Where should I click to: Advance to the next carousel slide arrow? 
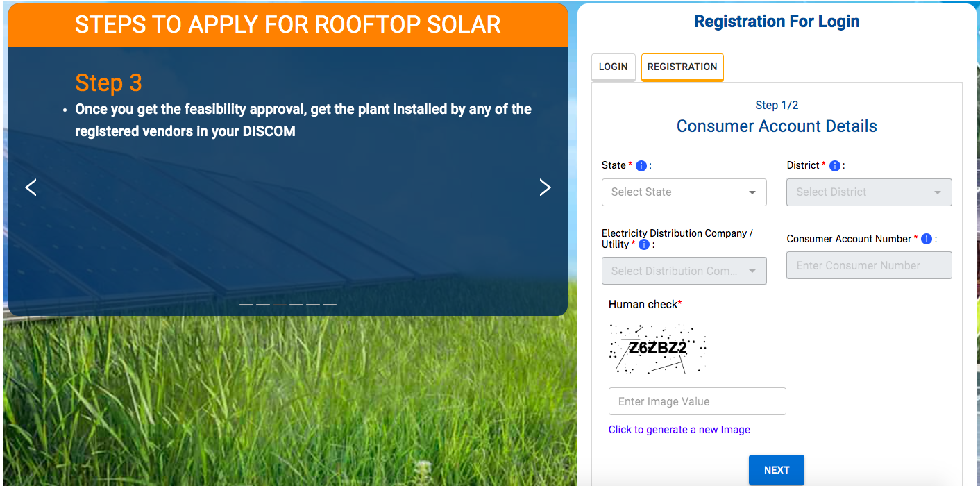click(545, 187)
